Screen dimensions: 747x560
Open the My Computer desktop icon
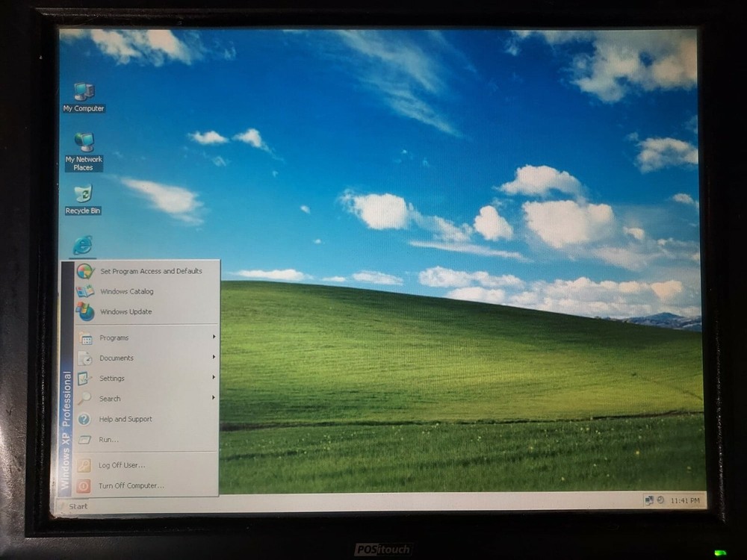[x=84, y=93]
